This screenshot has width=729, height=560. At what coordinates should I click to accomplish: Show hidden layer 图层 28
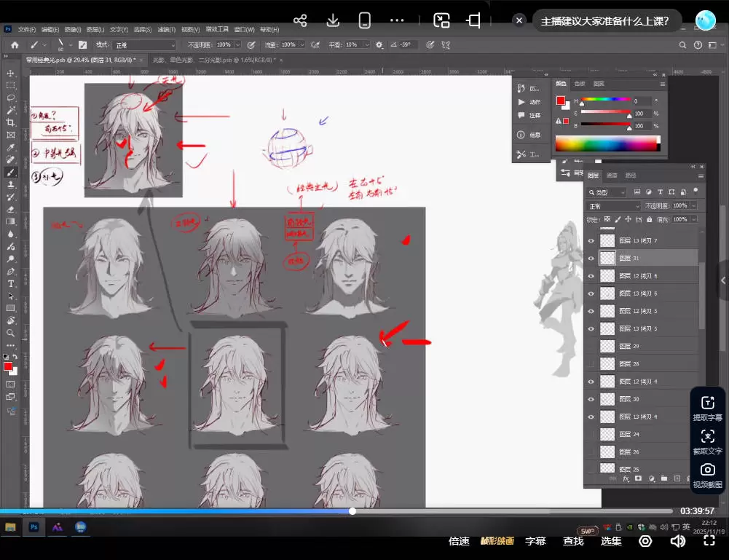591,363
